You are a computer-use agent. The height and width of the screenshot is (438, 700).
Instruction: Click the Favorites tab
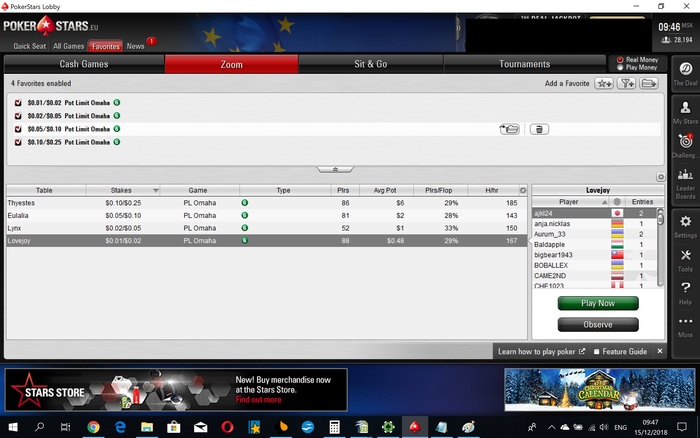(x=105, y=46)
